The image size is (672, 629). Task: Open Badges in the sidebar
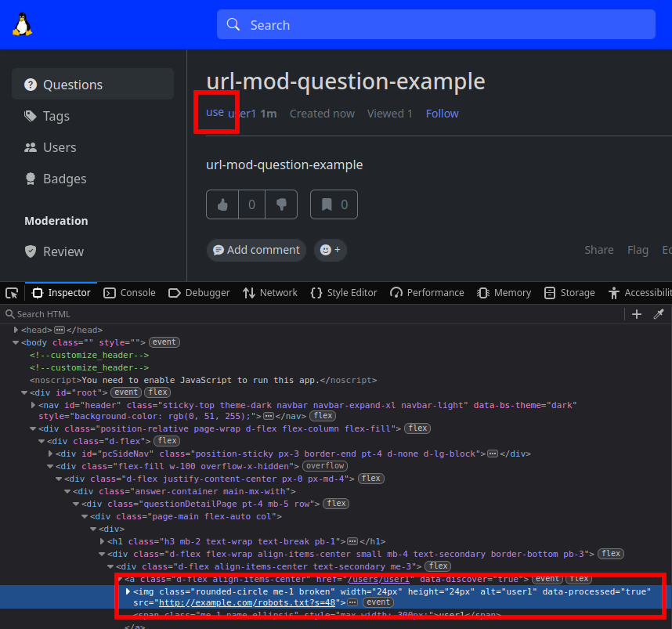[92, 179]
